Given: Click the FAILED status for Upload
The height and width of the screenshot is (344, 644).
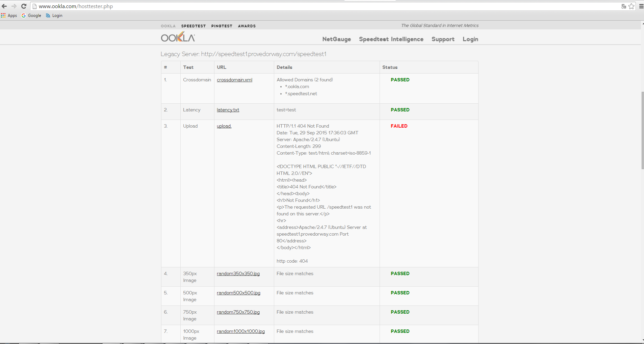Looking at the screenshot, I should point(399,126).
